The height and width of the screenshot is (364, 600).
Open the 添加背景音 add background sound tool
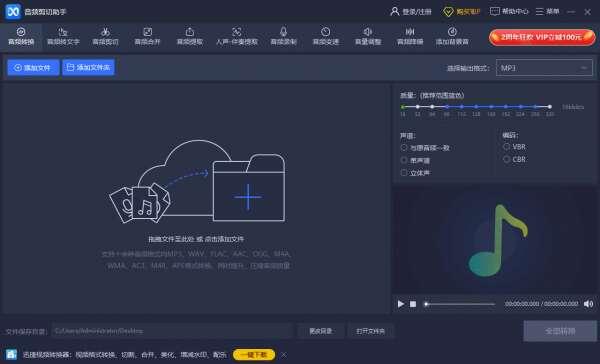coord(452,36)
